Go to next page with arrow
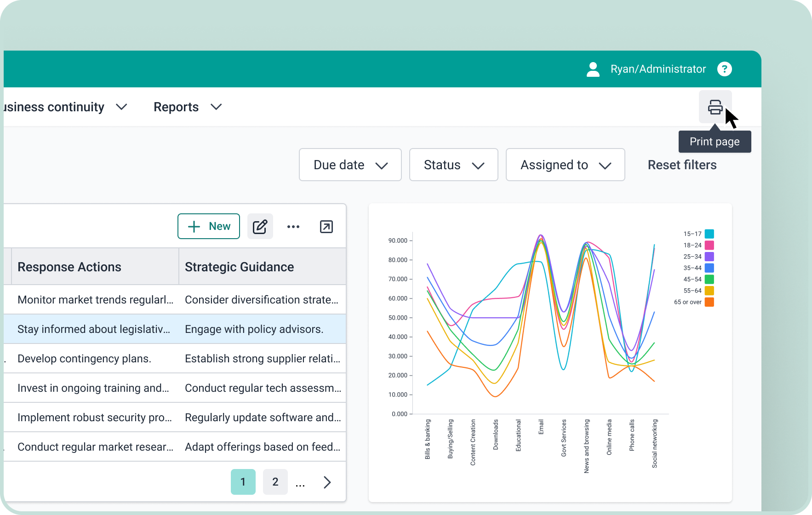 click(327, 482)
